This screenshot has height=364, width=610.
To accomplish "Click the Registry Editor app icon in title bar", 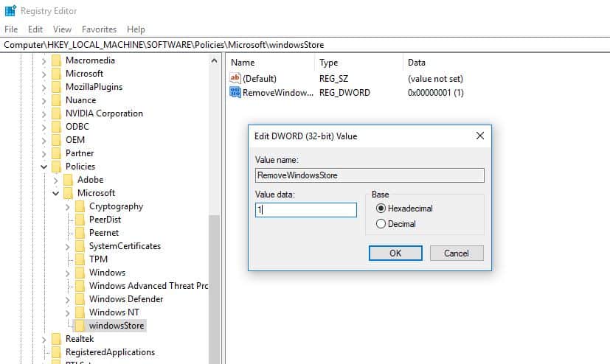I will (x=10, y=11).
